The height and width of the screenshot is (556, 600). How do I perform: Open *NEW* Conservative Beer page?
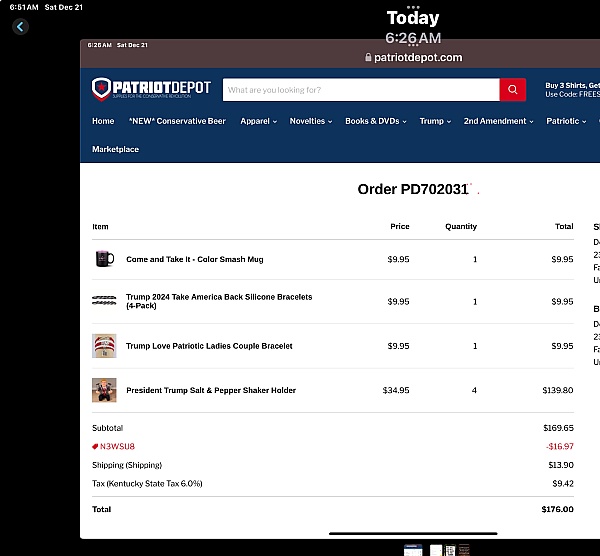tap(177, 121)
